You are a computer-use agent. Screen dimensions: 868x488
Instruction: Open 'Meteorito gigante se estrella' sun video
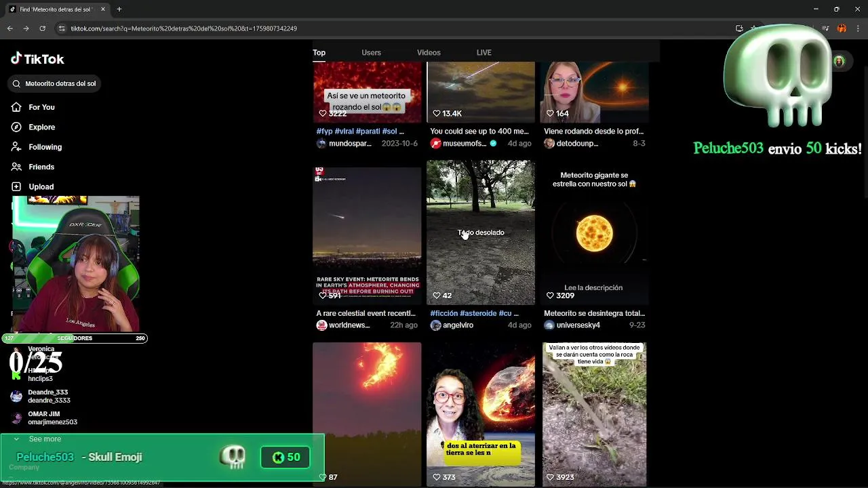point(595,232)
